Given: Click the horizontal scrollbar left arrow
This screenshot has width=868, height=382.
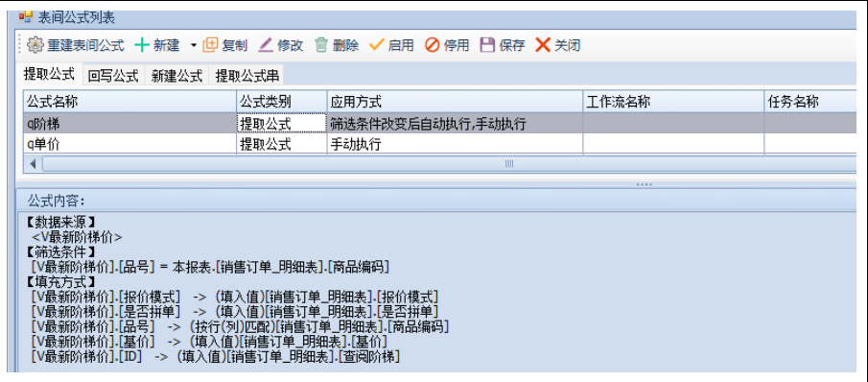Looking at the screenshot, I should [32, 164].
